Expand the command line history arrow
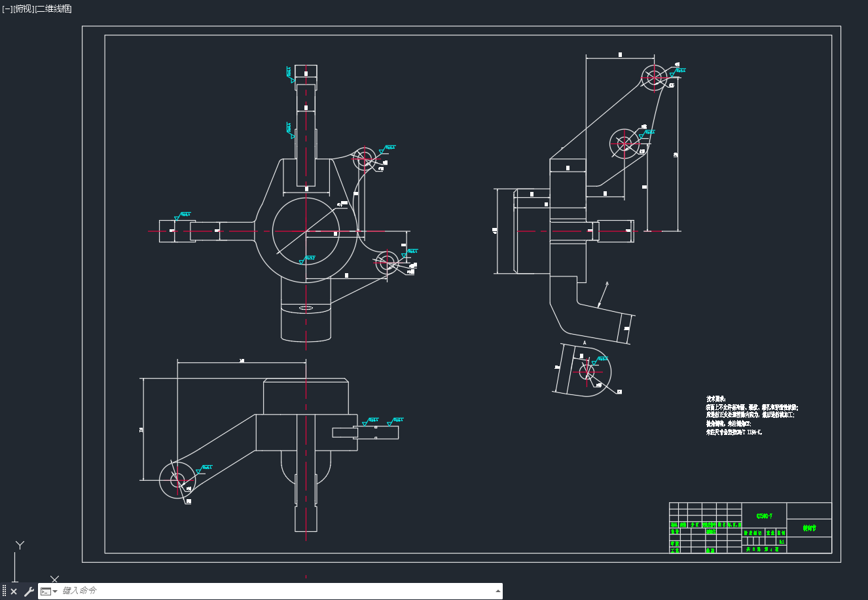Viewport: 868px width, 600px height. tap(497, 591)
